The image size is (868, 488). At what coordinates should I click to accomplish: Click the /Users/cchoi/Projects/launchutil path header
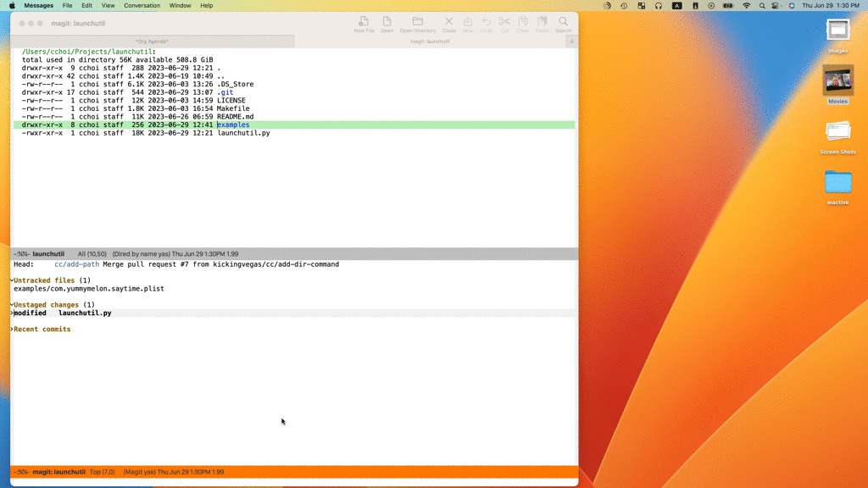[87, 52]
